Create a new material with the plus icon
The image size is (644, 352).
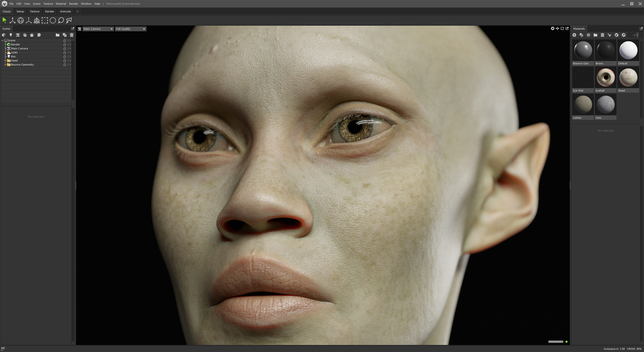[x=574, y=35]
